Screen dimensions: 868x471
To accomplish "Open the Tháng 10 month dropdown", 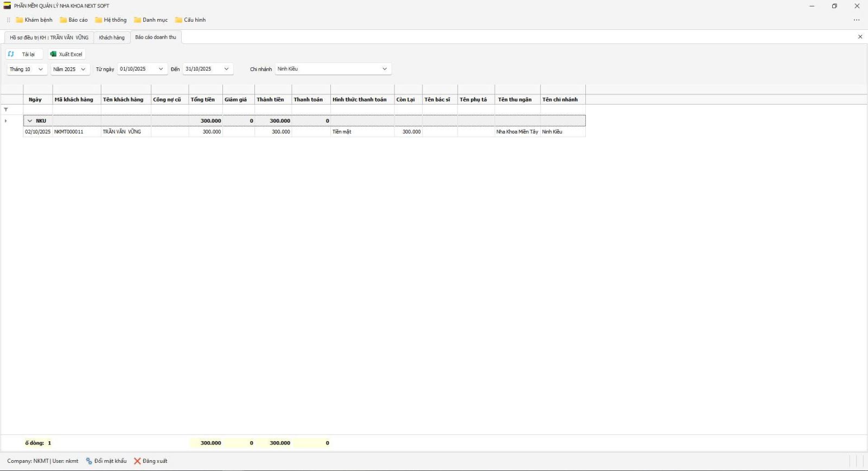I will (x=40, y=69).
